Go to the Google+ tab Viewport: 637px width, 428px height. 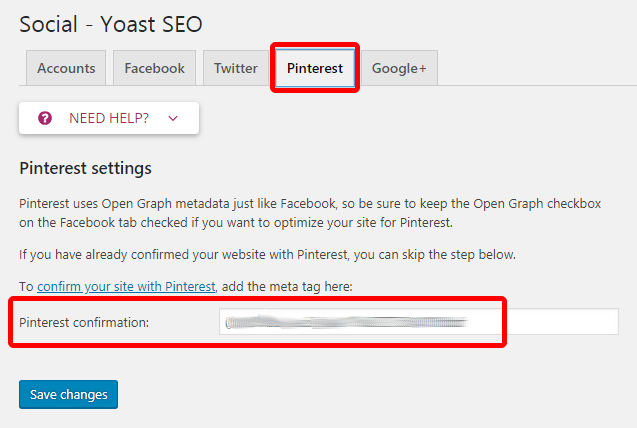tap(399, 68)
